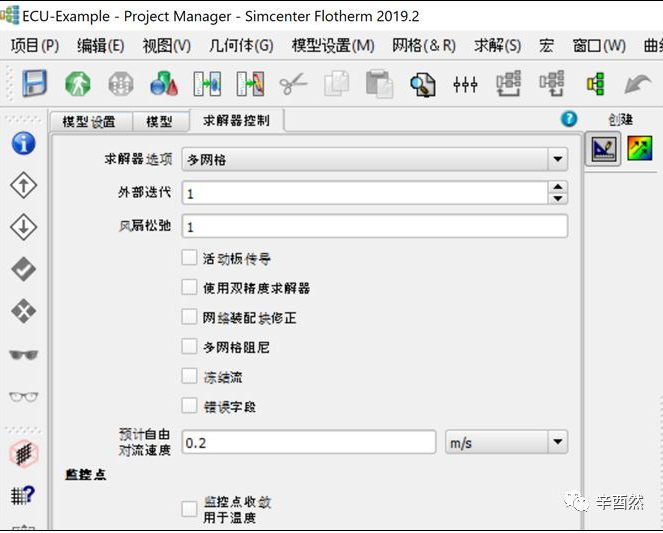Switch to the 模型设置 tab

click(x=89, y=122)
